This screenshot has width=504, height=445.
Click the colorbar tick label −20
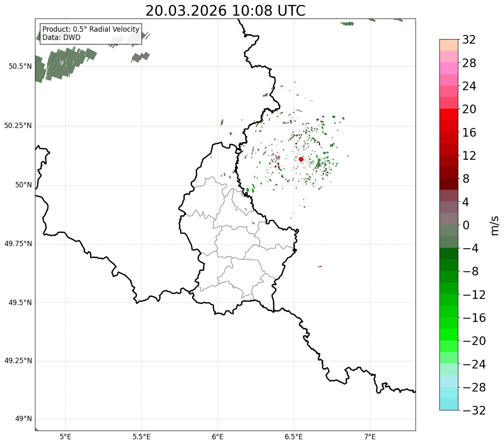tap(474, 341)
